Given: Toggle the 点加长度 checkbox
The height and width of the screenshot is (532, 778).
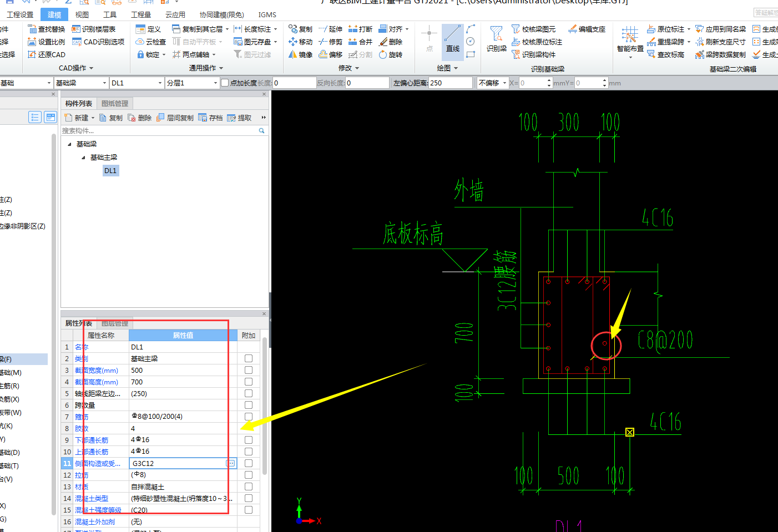Looking at the screenshot, I should point(225,83).
